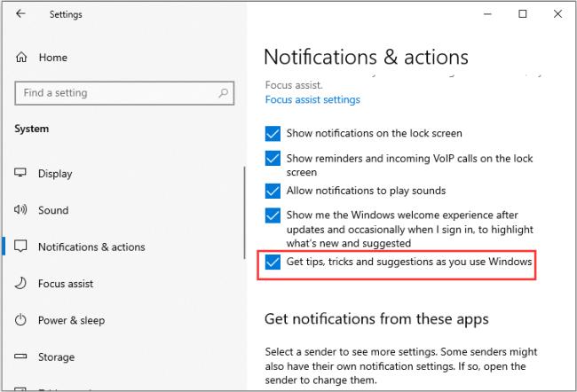The width and height of the screenshot is (577, 392).
Task: Select the Display monitor icon
Action: [x=20, y=174]
